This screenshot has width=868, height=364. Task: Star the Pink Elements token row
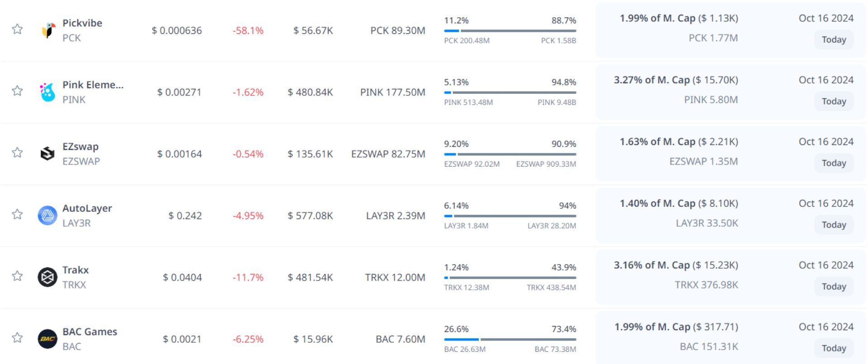click(x=17, y=91)
